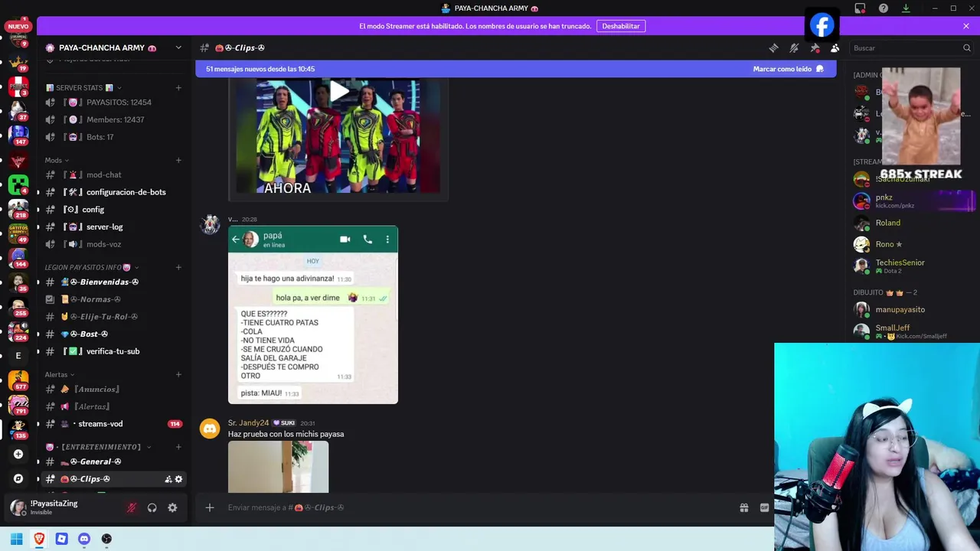Create channel in SERVER STATS category
The image size is (980, 551).
click(178, 87)
